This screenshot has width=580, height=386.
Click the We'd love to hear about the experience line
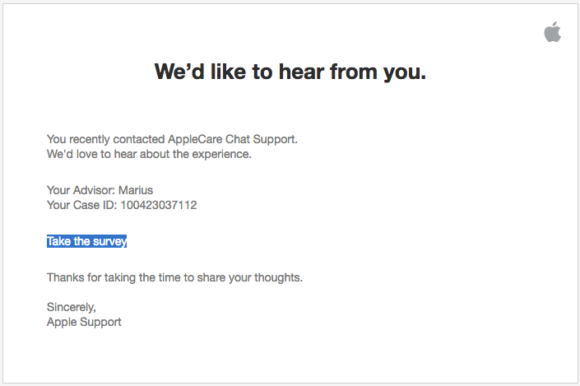(149, 154)
